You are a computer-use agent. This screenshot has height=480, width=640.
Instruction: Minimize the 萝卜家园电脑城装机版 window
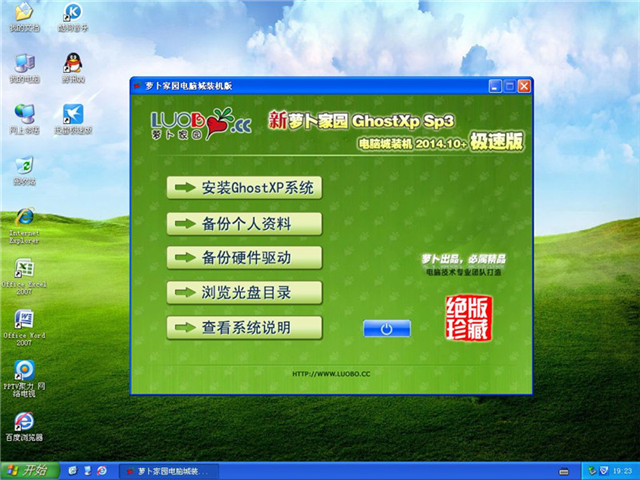495,86
